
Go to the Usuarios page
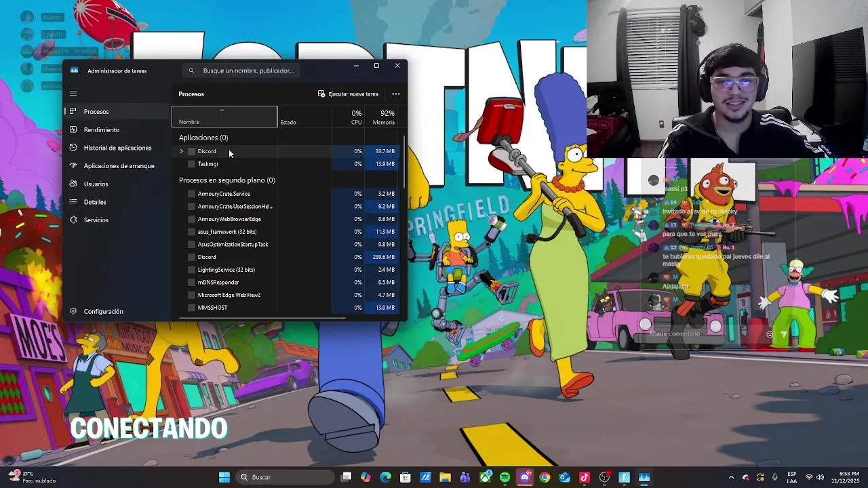pos(116,184)
